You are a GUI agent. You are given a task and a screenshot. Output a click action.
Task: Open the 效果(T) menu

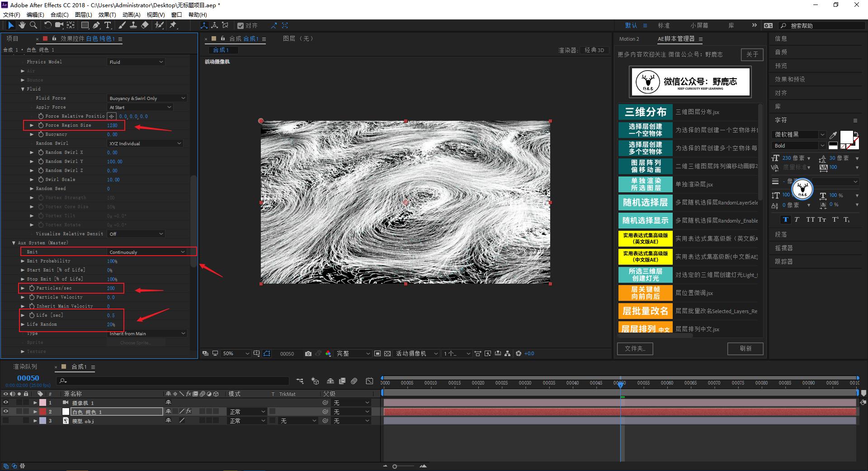pyautogui.click(x=107, y=14)
